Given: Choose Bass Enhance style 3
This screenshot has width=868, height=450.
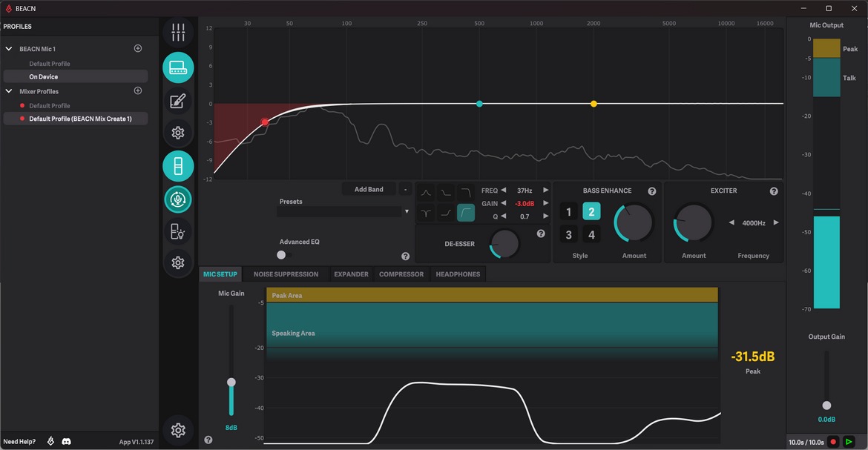Looking at the screenshot, I should tap(568, 235).
